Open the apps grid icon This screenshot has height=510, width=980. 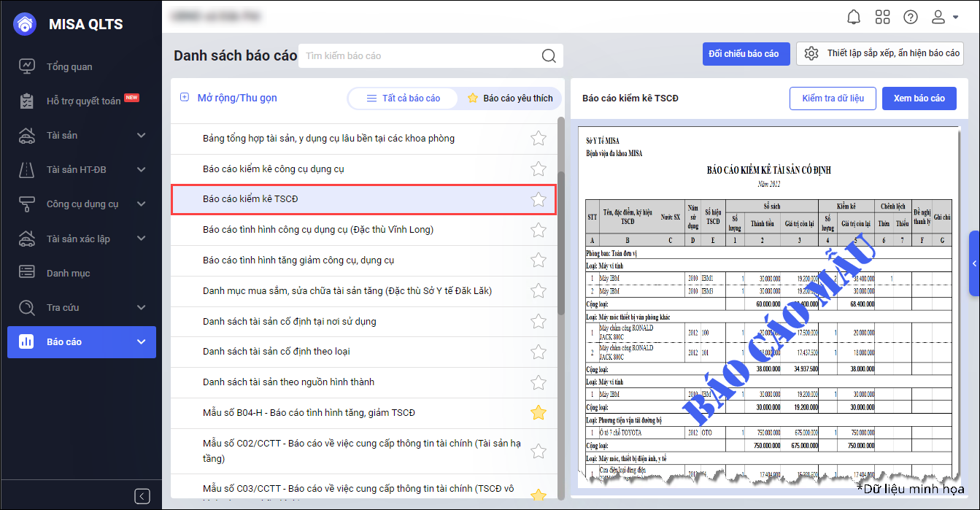(882, 17)
